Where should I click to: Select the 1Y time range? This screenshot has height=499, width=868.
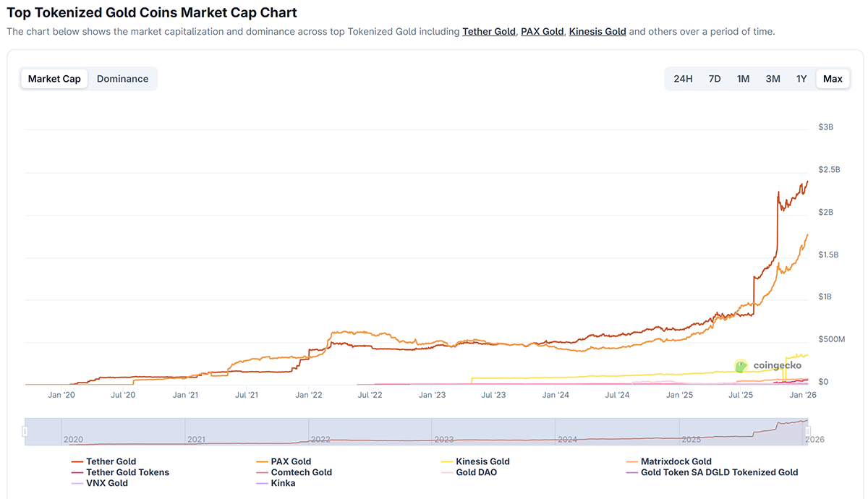[x=801, y=79]
